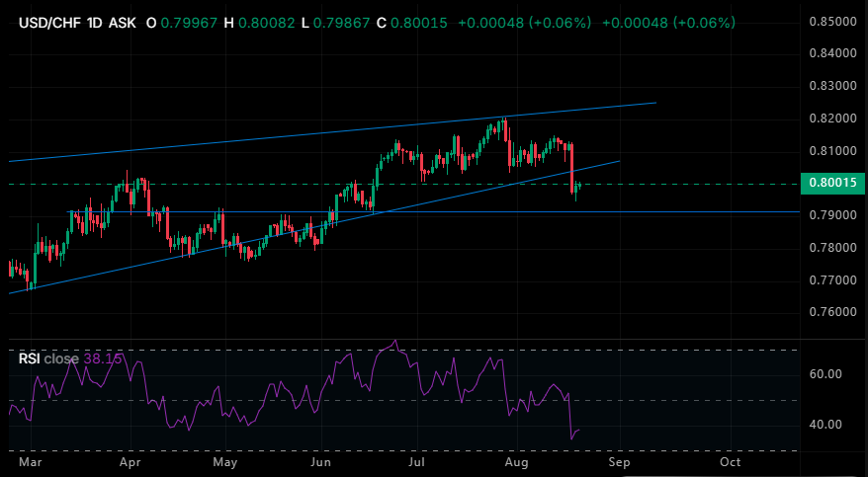Screen dimensions: 868x477
Task: Click the RSI 40.00 scale label
Action: click(x=825, y=425)
